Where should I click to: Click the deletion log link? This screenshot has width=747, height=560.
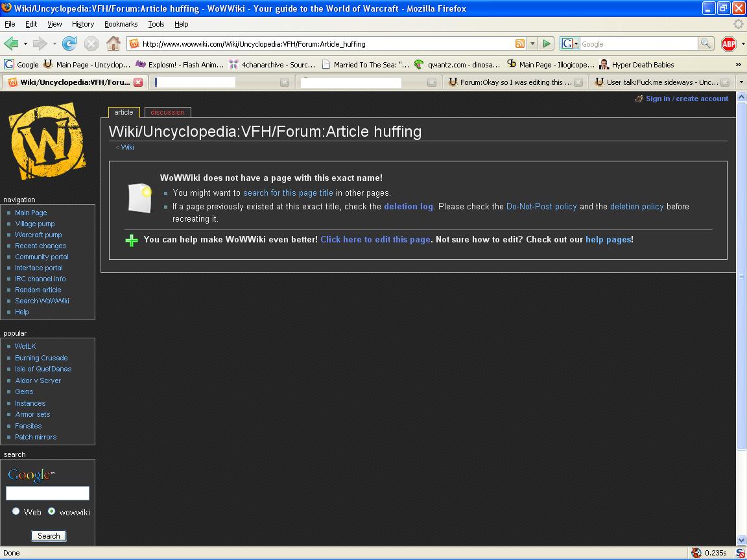pyautogui.click(x=408, y=206)
